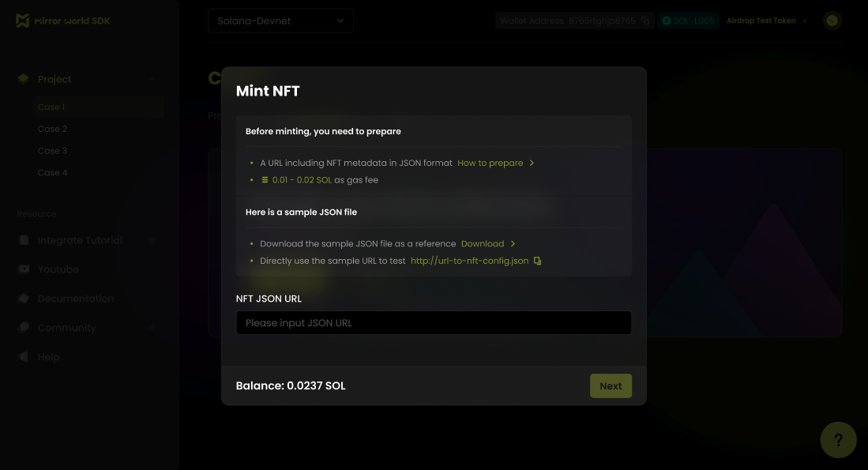The image size is (868, 470).
Task: Click the Documentation sidebar icon
Action: [x=24, y=299]
